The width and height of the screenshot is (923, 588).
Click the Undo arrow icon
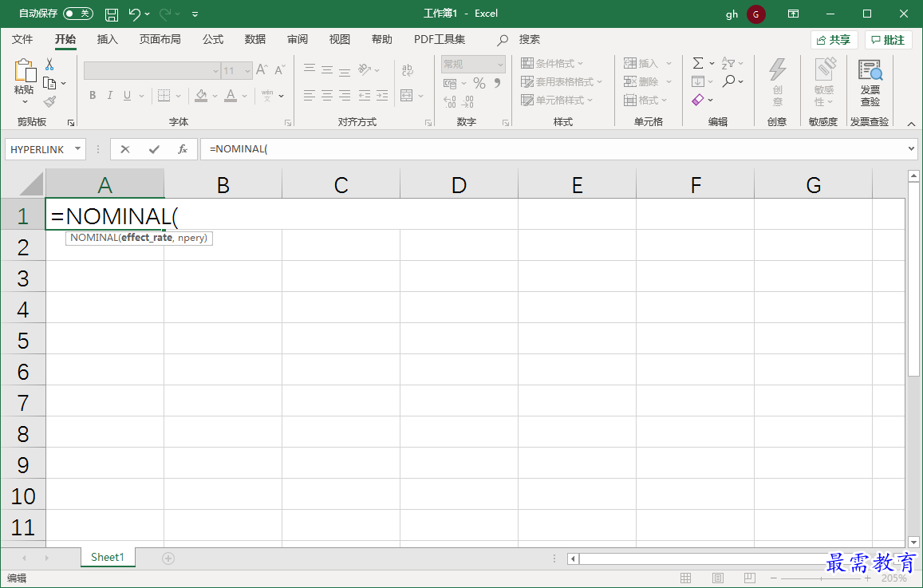(x=135, y=14)
